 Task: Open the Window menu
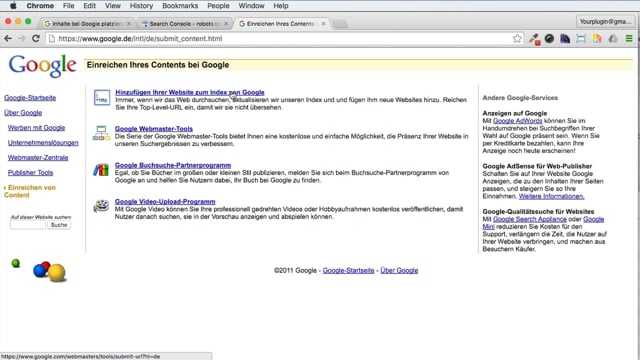(251, 6)
